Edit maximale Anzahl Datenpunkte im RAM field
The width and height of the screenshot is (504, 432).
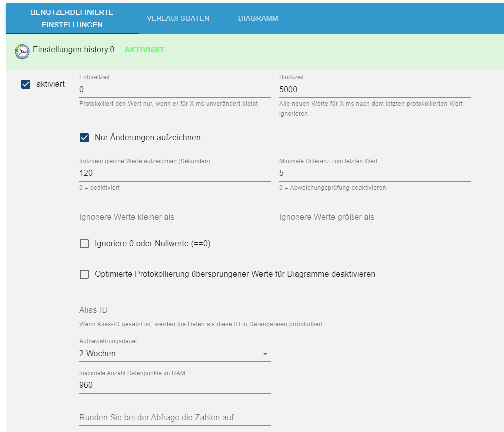[175, 385]
